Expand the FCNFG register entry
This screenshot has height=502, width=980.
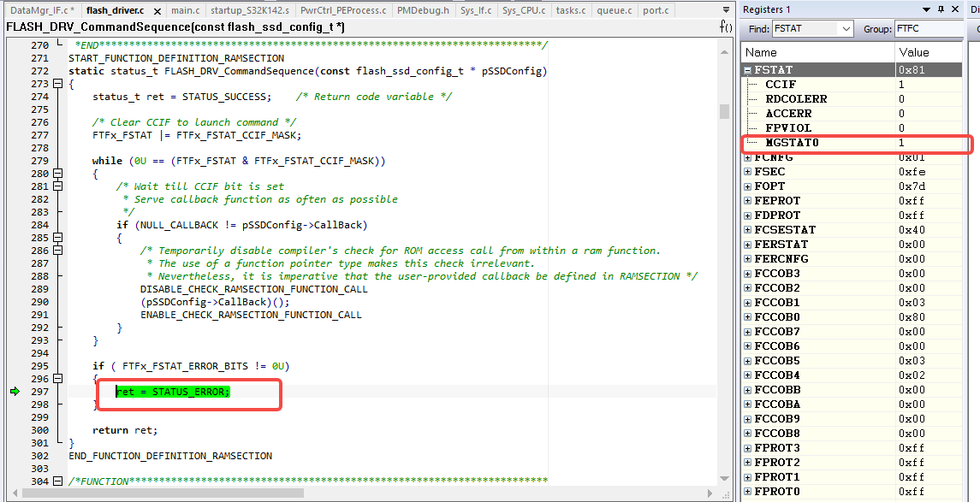point(748,157)
